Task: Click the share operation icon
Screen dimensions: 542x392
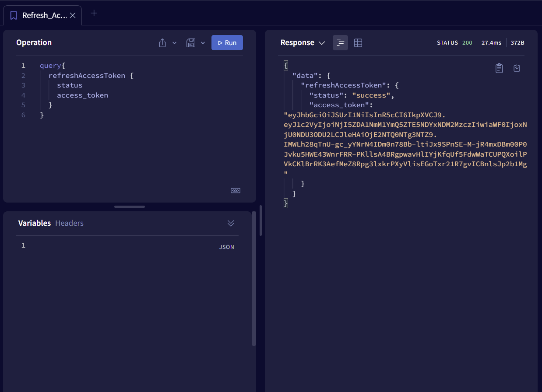Action: [x=162, y=43]
